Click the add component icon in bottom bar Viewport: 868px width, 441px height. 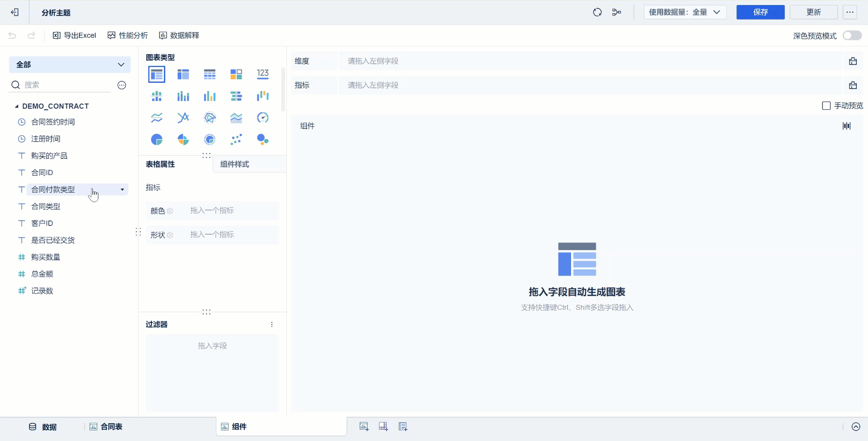click(364, 427)
